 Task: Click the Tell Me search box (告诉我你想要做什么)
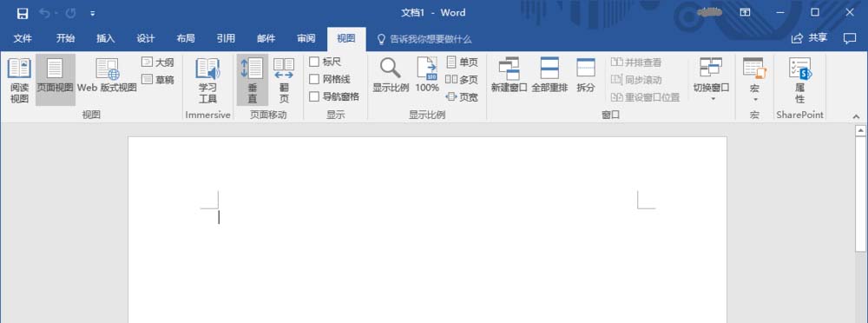point(424,39)
